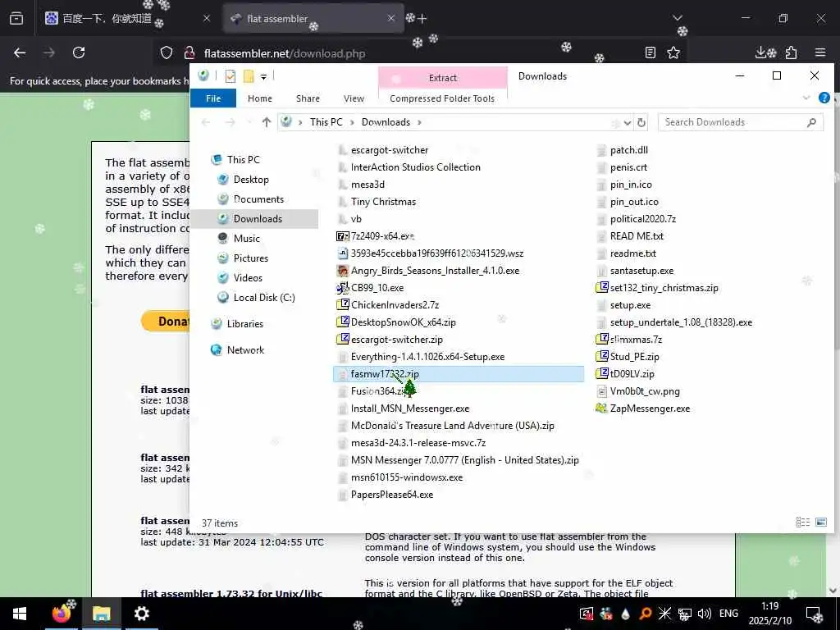Image resolution: width=840 pixels, height=630 pixels.
Task: Select Desktop in navigation pane
Action: pos(251,180)
